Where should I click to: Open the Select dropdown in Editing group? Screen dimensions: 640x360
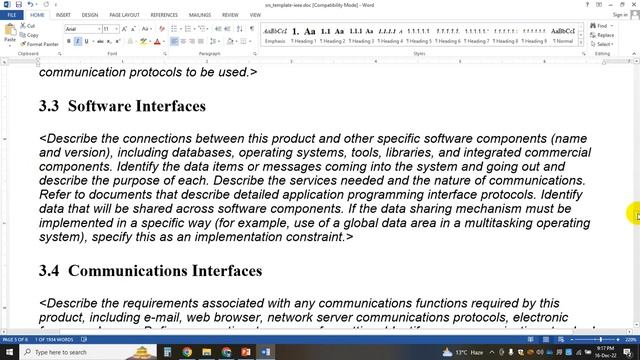point(602,44)
